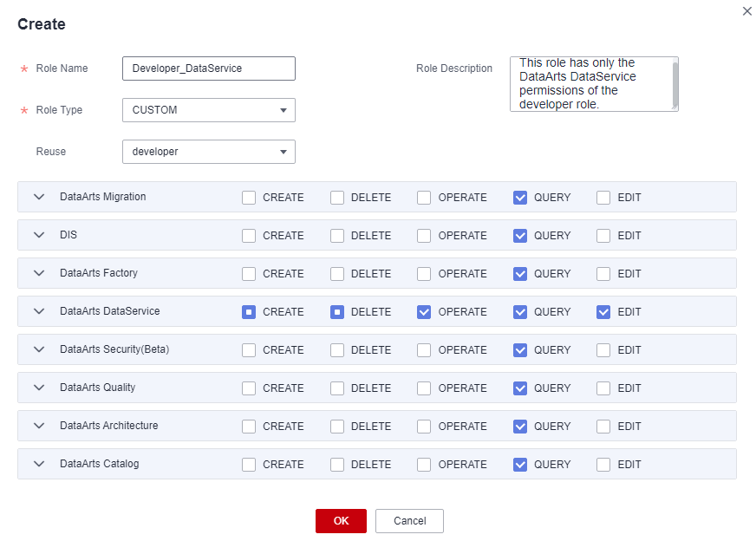The image size is (756, 541).
Task: Enable DELETE for DataArts Factory
Action: coord(337,274)
